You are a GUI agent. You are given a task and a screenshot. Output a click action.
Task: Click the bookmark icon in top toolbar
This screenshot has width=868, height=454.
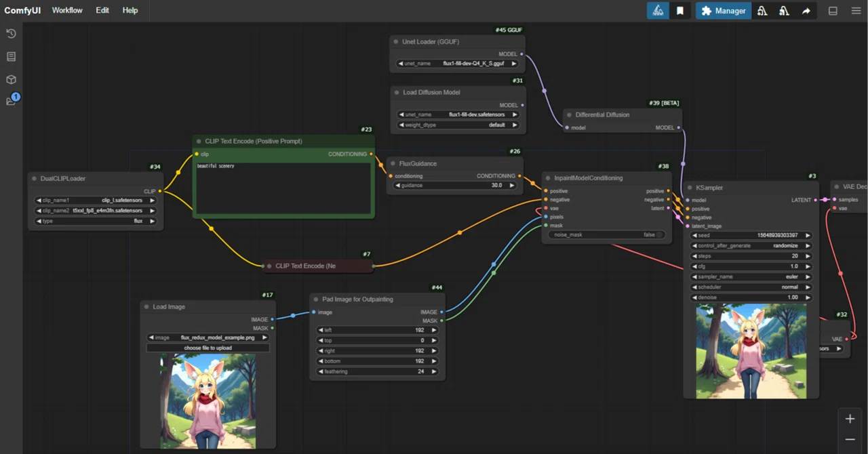point(680,11)
